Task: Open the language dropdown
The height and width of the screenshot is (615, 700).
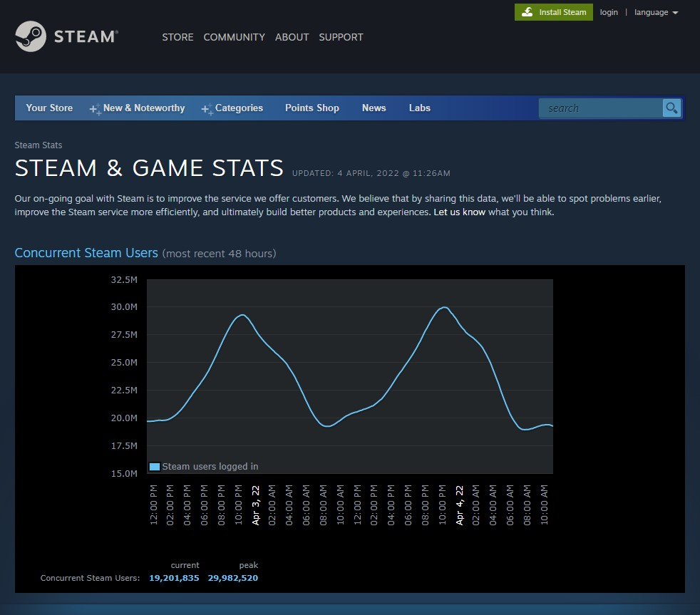Action: tap(657, 13)
